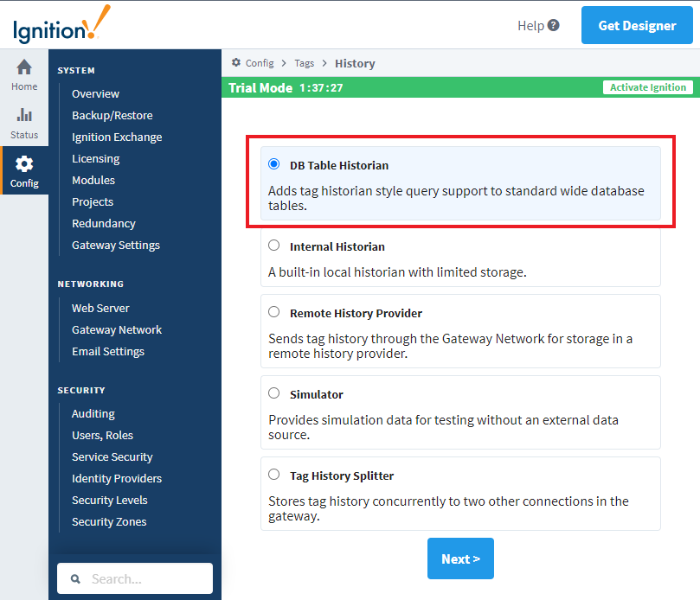
Task: Choose the Tag History Splitter radio button
Action: point(273,474)
